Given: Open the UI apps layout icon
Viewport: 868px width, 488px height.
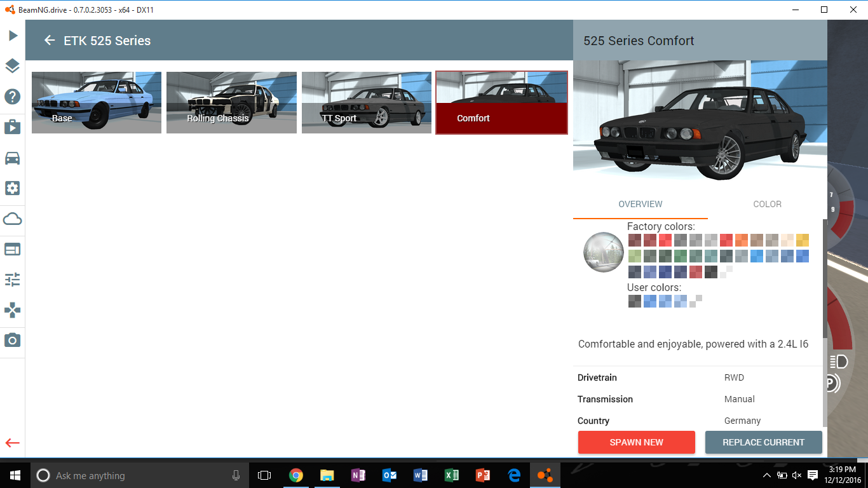Looking at the screenshot, I should click(x=12, y=249).
